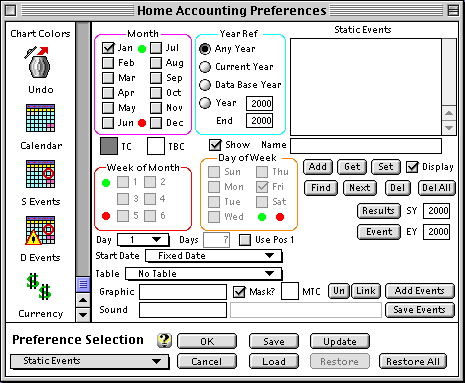Confirm with the OK button
This screenshot has width=465, height=383.
point(207,341)
